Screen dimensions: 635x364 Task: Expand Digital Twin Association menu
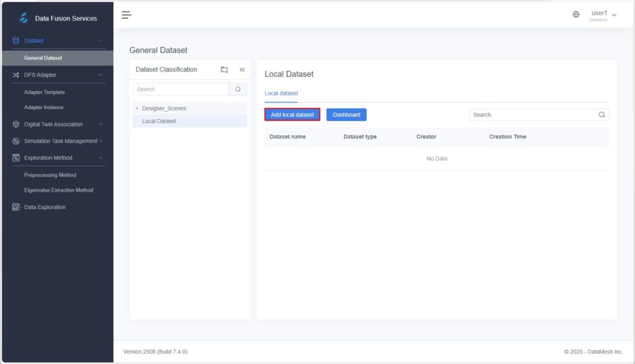[x=100, y=124]
